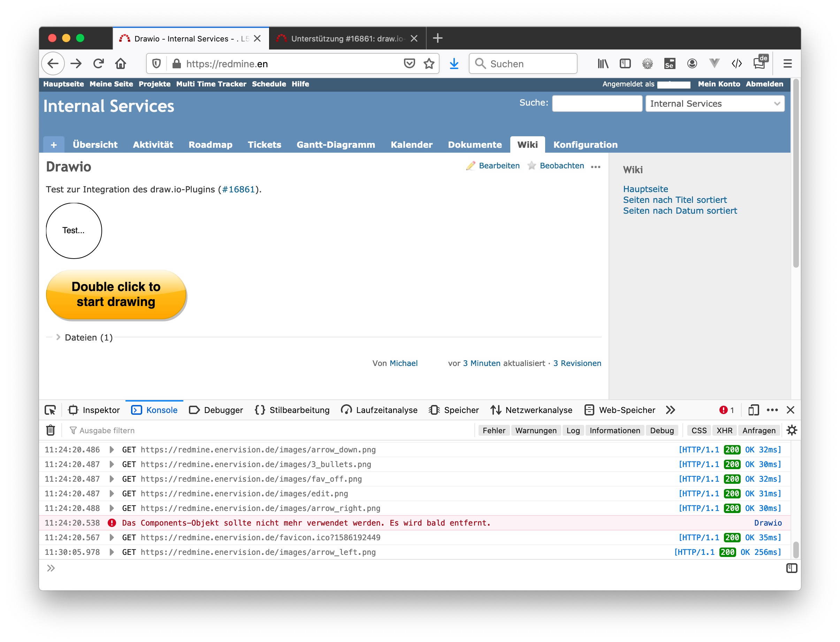Image resolution: width=840 pixels, height=642 pixels.
Task: Switch to the Konfiguration tab
Action: [586, 144]
